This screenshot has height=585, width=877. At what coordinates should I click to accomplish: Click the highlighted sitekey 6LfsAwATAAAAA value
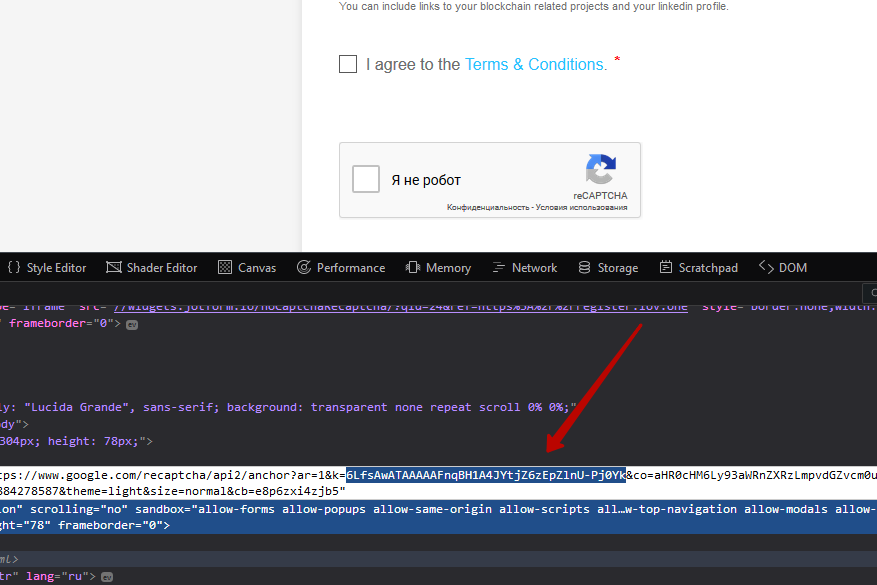[485, 475]
